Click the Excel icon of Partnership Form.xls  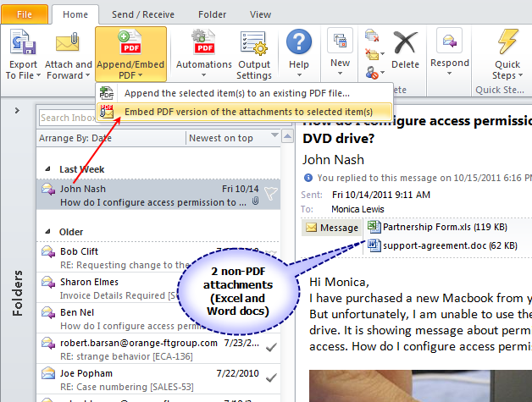tap(374, 227)
